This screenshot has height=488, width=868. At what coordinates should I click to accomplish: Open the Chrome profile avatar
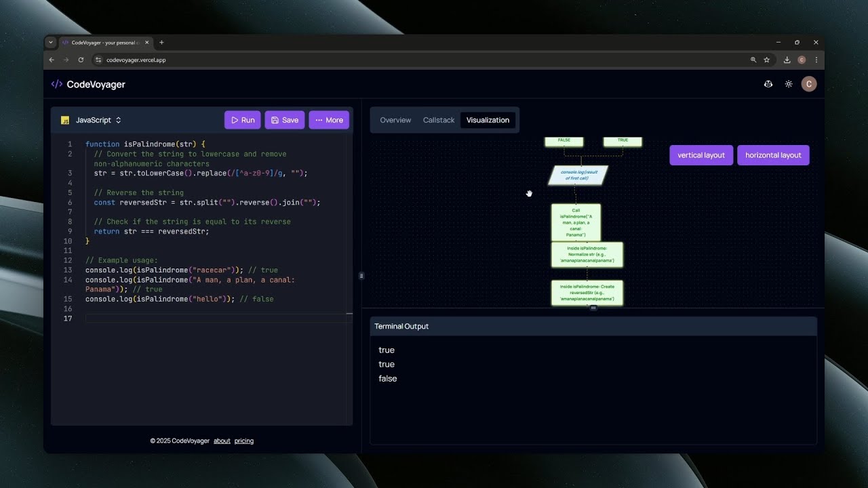pyautogui.click(x=802, y=60)
